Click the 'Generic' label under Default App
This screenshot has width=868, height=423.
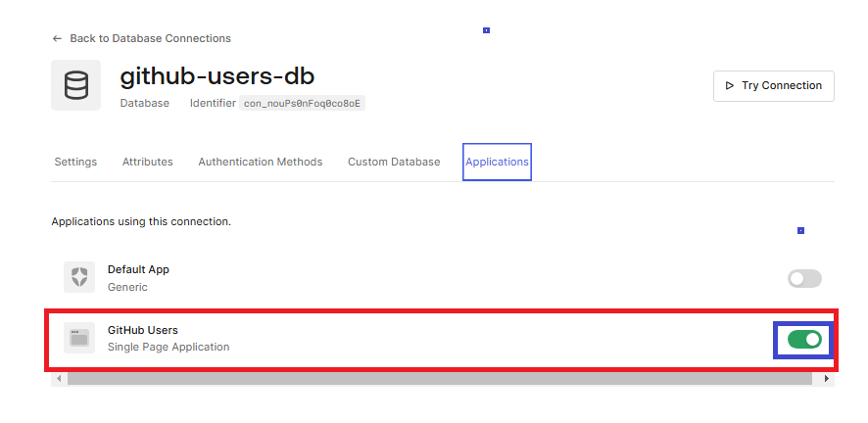click(x=127, y=287)
